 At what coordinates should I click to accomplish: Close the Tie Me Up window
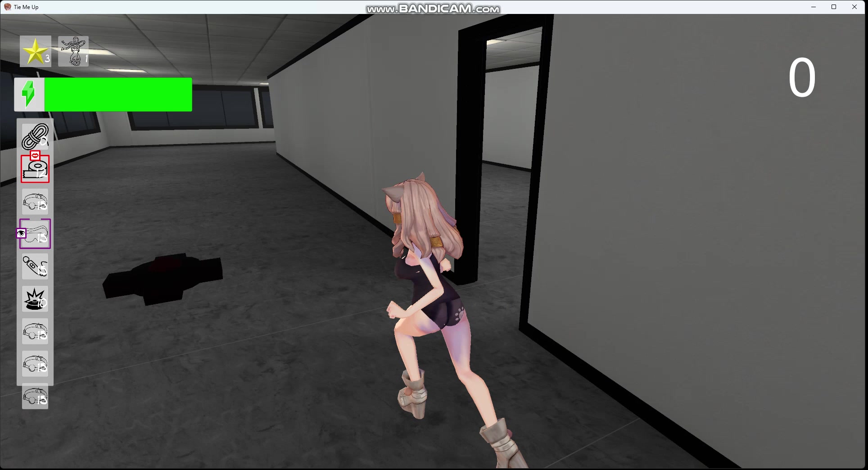click(x=854, y=7)
